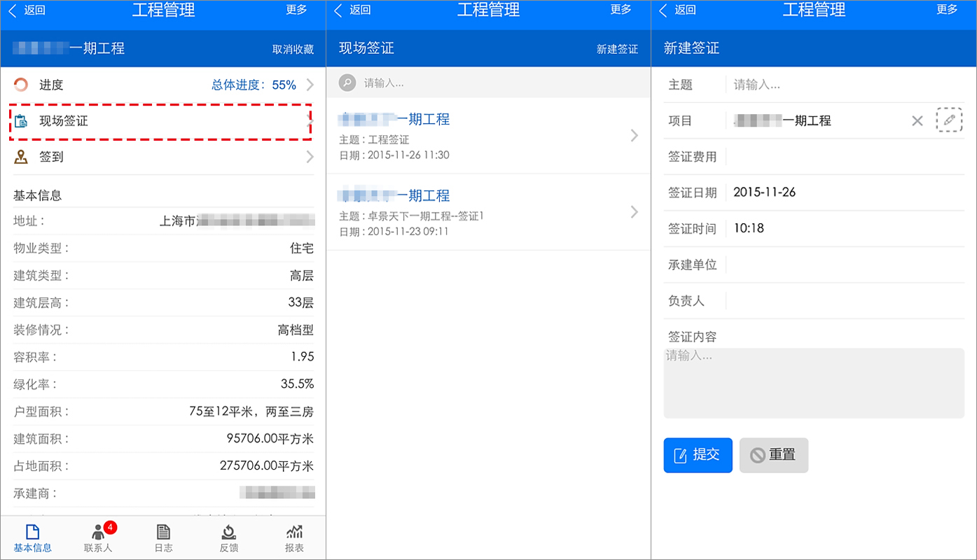Screen dimensions: 977x560
Task: Expand the 签到 row chevron
Action: coord(310,157)
